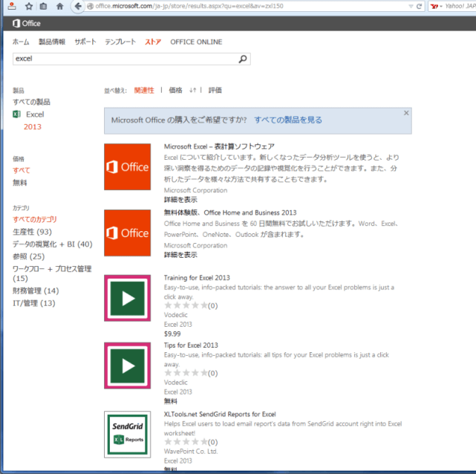Sort results by 評価

pos(215,90)
